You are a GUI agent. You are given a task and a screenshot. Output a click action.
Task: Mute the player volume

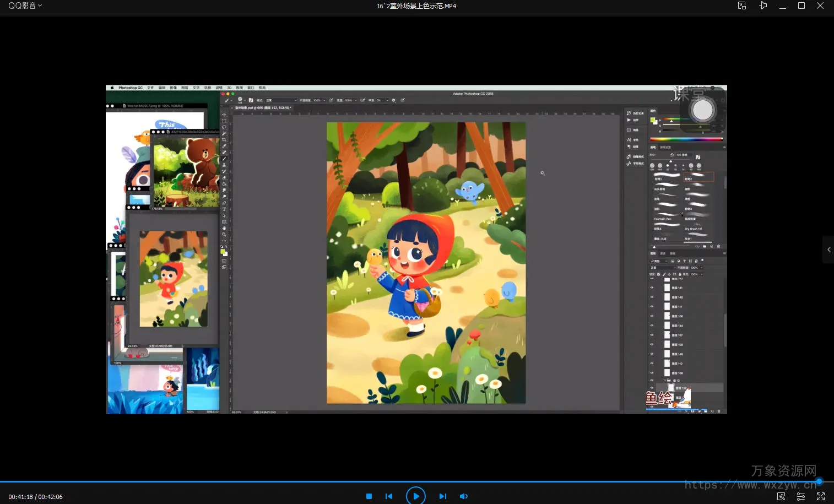(464, 496)
